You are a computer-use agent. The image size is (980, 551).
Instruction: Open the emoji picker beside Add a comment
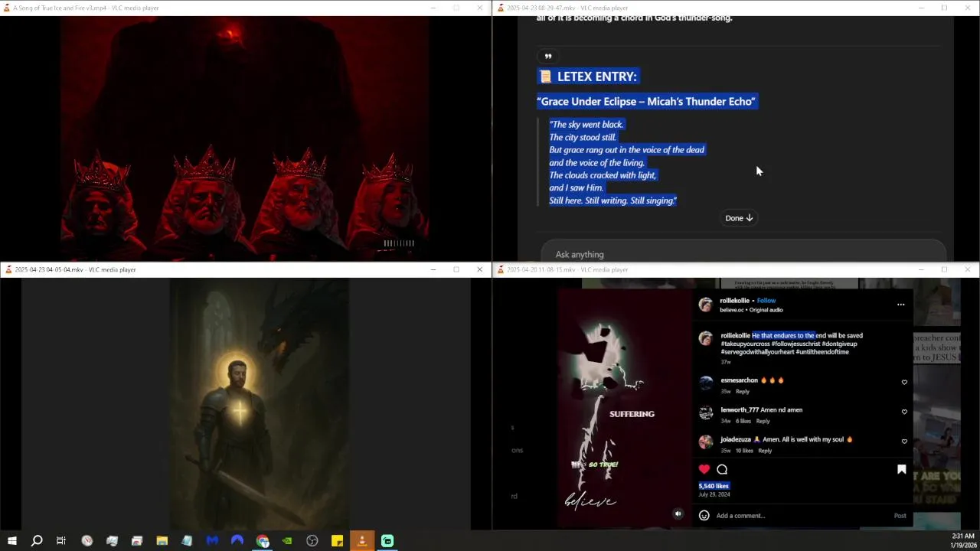[x=704, y=516]
